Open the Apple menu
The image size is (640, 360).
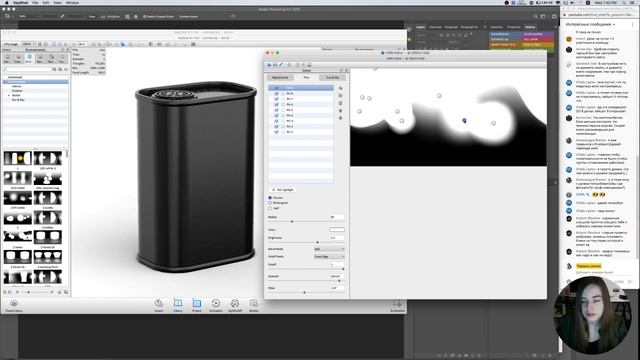point(6,2)
